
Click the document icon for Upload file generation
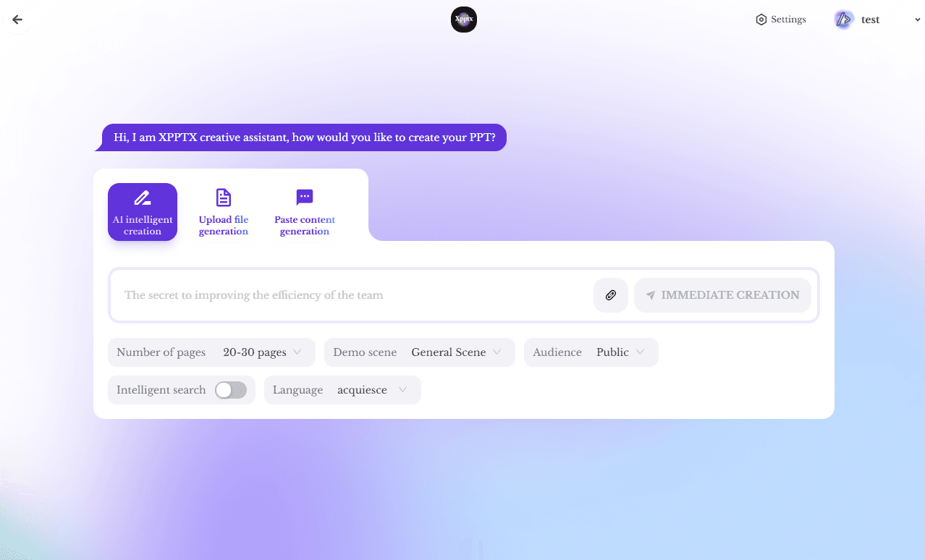(x=224, y=198)
